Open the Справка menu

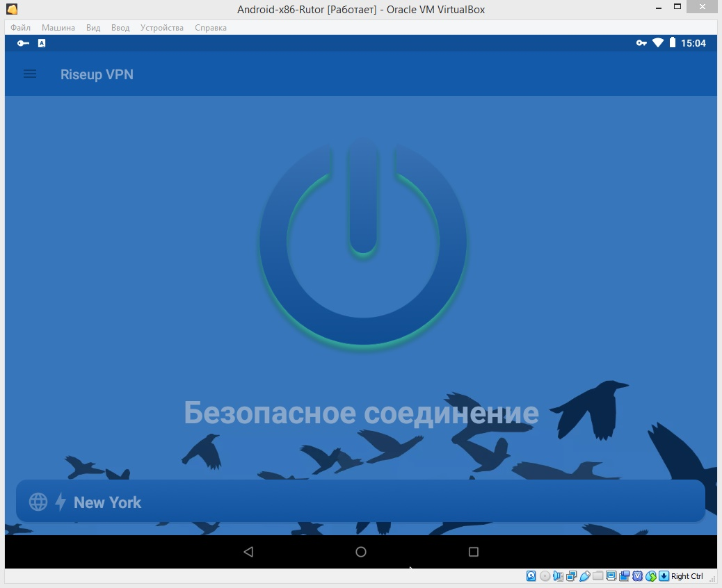(211, 28)
